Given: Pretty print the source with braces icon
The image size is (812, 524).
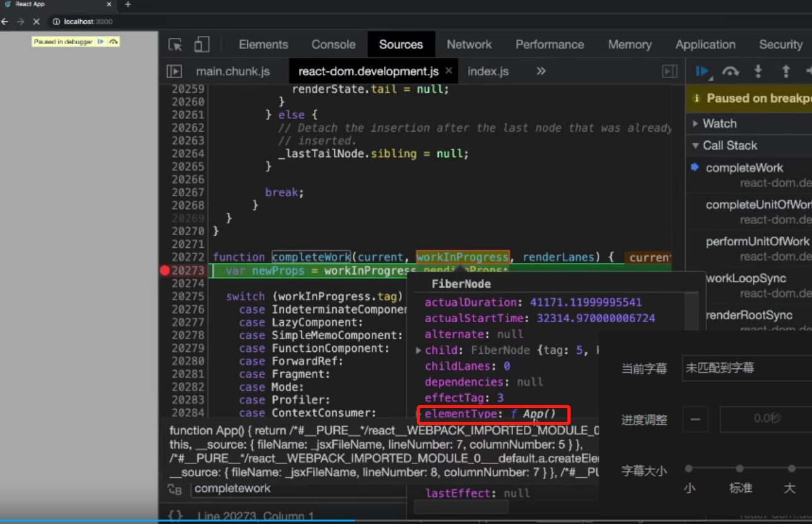Looking at the screenshot, I should [175, 516].
